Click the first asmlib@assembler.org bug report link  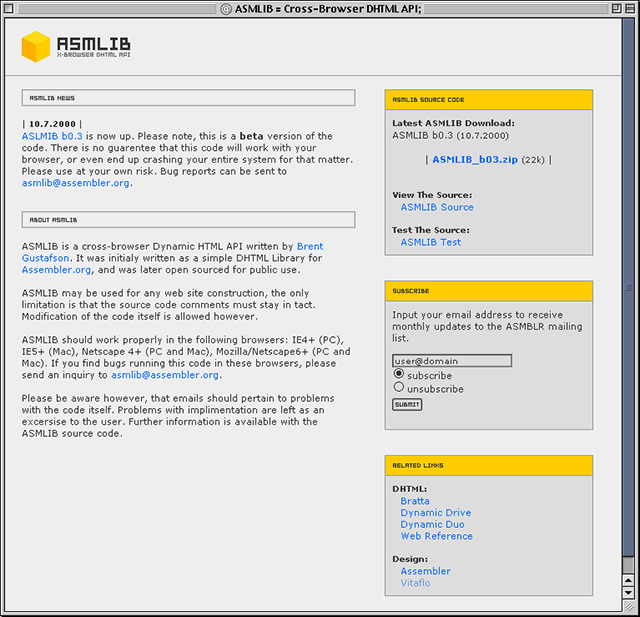76,183
